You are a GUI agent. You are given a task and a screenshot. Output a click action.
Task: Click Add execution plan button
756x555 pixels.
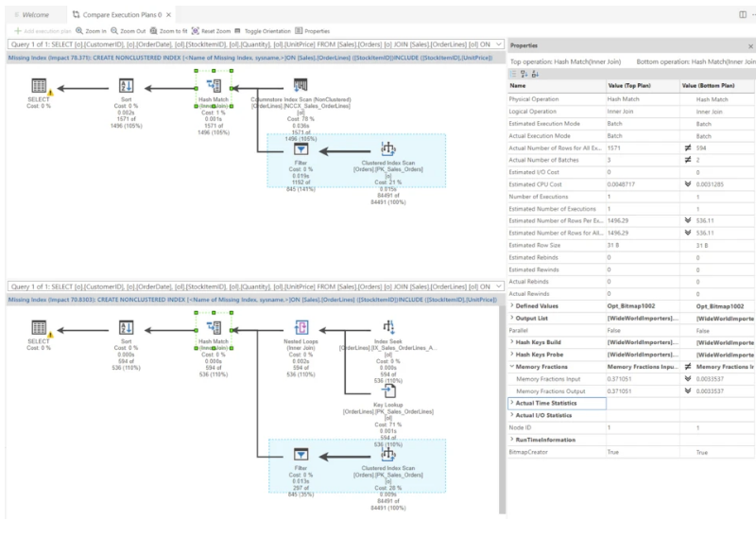[x=43, y=31]
